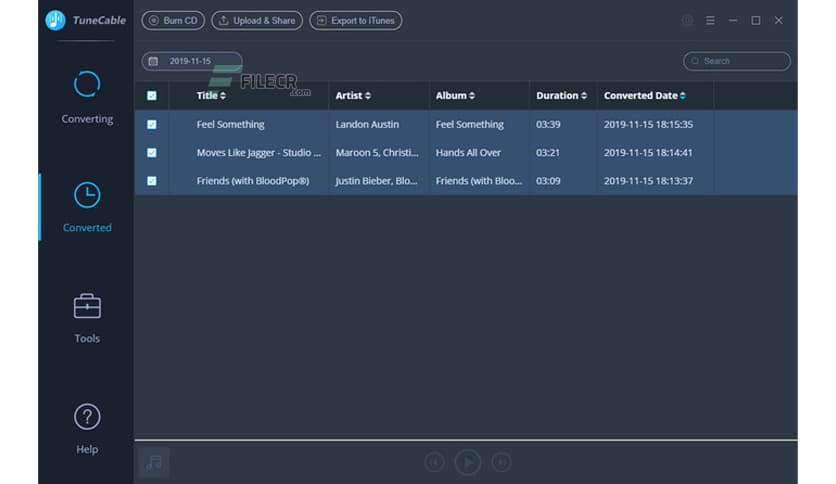Play the selected track
Viewport: 836px width, 484px height.
click(468, 462)
